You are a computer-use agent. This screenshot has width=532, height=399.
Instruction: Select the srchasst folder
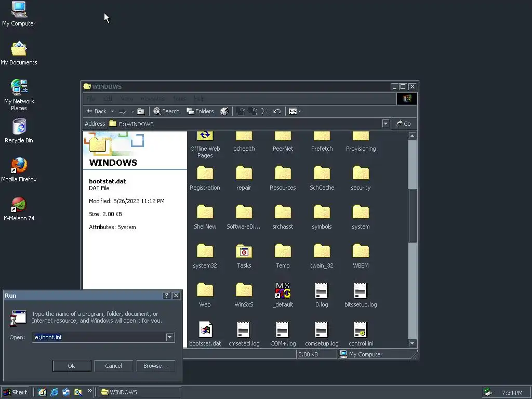click(x=283, y=217)
